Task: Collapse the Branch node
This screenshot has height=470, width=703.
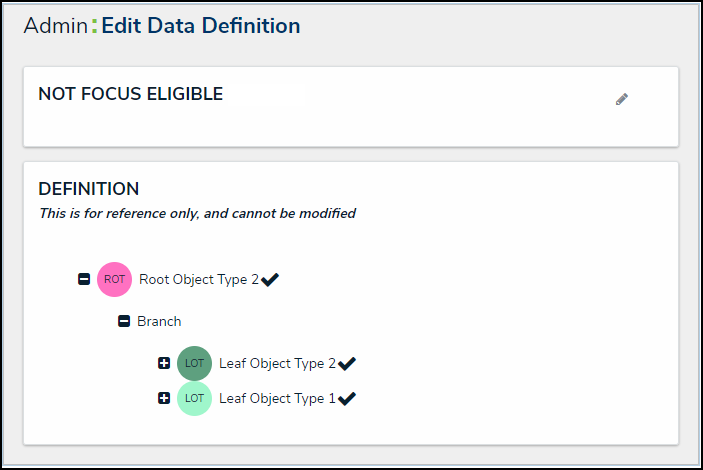Action: point(124,322)
